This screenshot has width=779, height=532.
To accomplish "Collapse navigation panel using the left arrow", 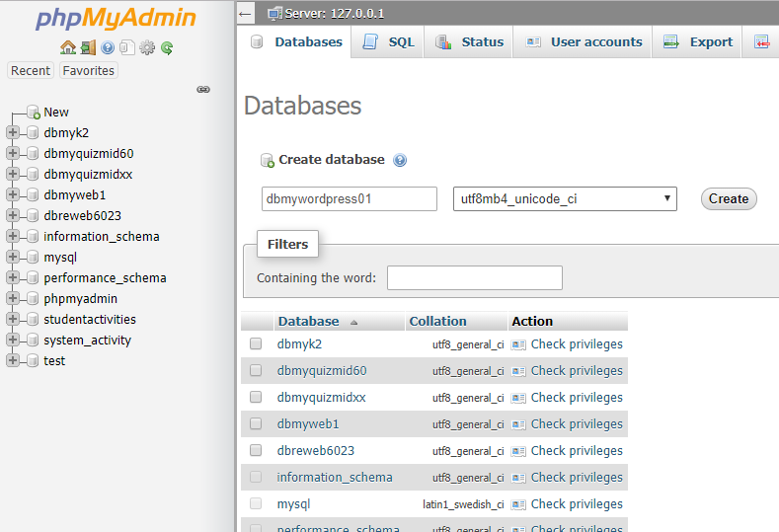I will (246, 14).
